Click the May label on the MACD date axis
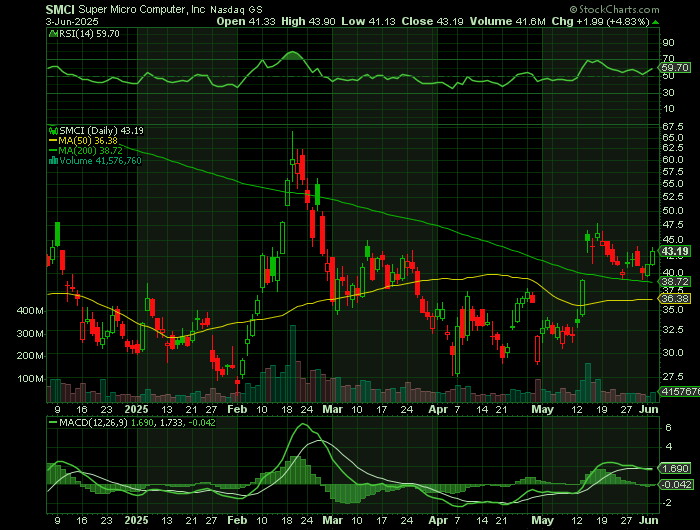This screenshot has width=700, height=530. pos(542,521)
